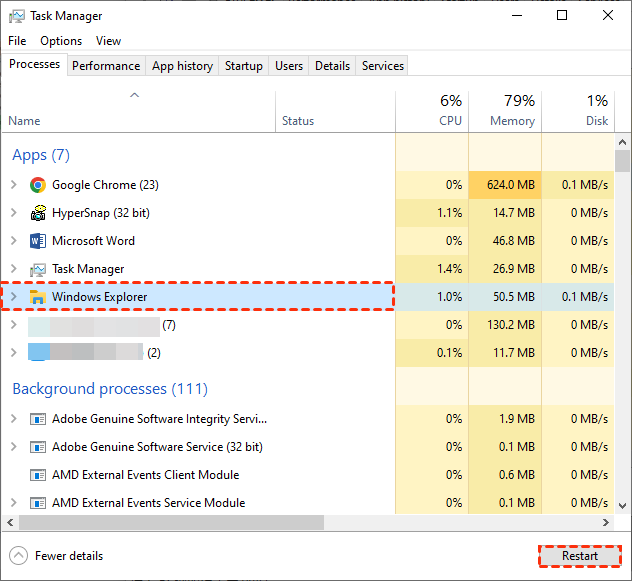Screen dimensions: 632x581
Task: Expand the Windows Explorer row
Action: pos(13,297)
